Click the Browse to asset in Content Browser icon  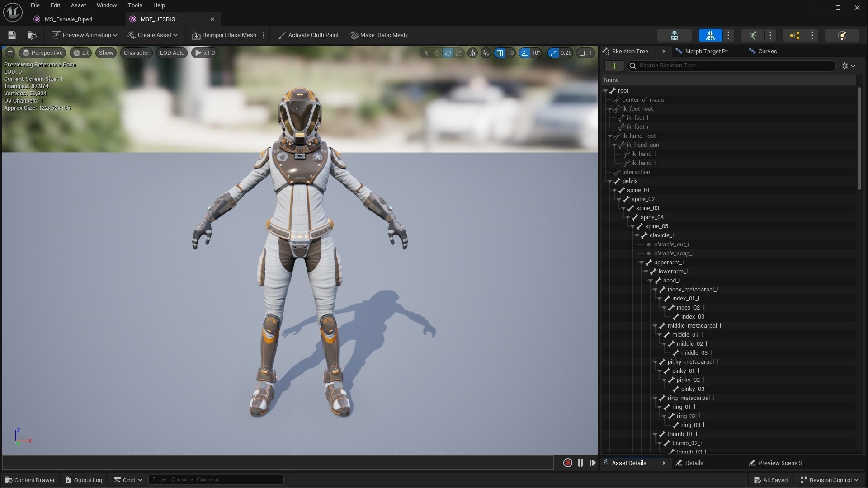tap(32, 35)
